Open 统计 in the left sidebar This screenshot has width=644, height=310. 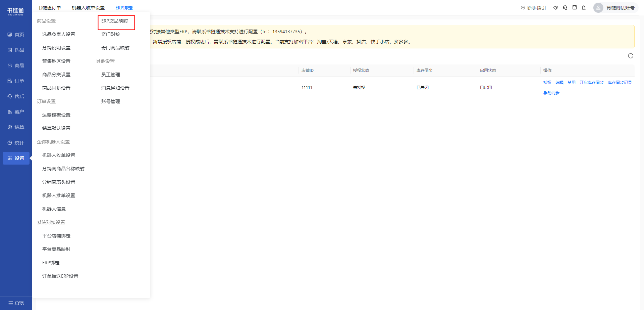(16, 143)
